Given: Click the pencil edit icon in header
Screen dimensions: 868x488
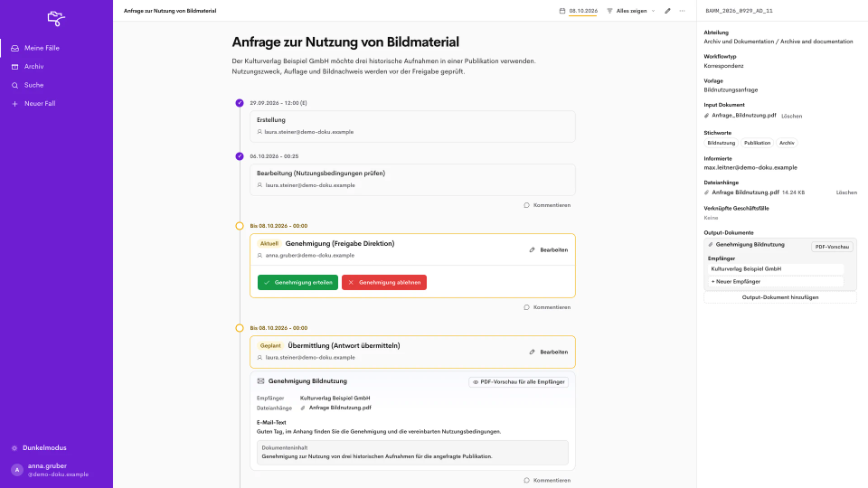Looking at the screenshot, I should coord(667,11).
